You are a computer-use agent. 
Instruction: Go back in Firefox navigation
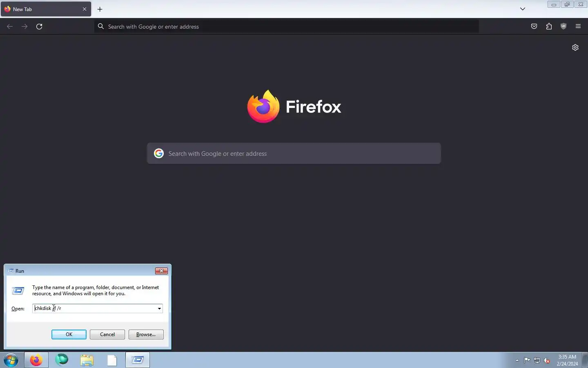point(10,27)
